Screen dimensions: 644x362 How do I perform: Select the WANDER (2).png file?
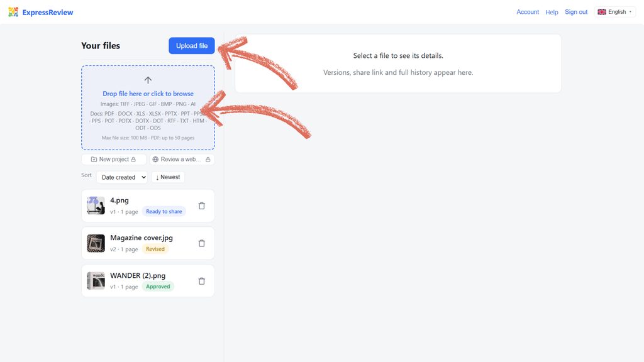click(148, 281)
